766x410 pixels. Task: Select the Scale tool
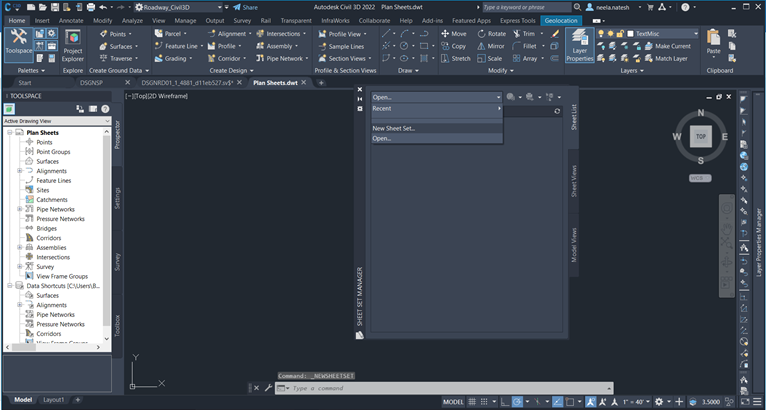tap(489, 58)
